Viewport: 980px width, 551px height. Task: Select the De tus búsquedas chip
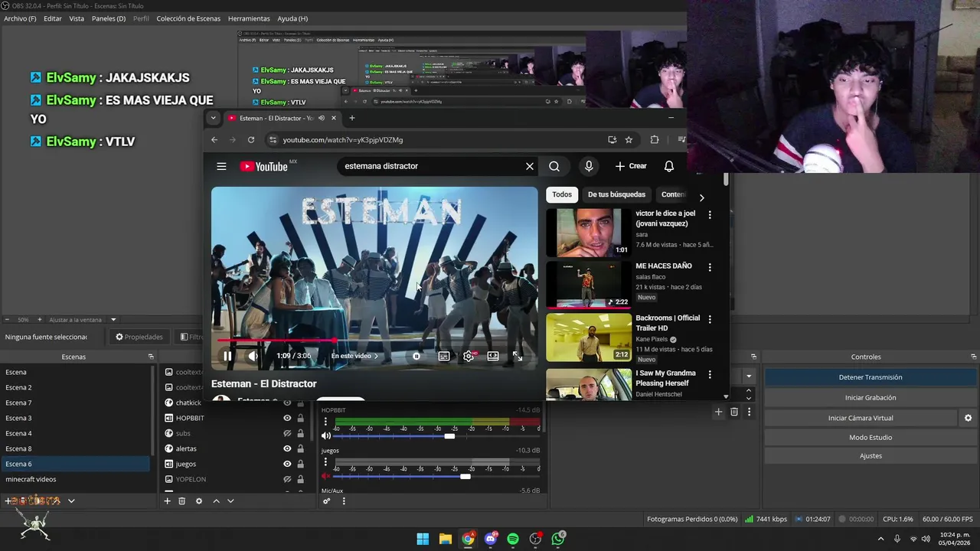pos(616,194)
